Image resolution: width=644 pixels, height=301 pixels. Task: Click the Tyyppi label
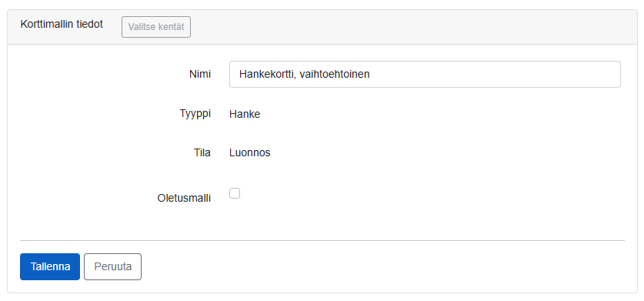pyautogui.click(x=195, y=114)
